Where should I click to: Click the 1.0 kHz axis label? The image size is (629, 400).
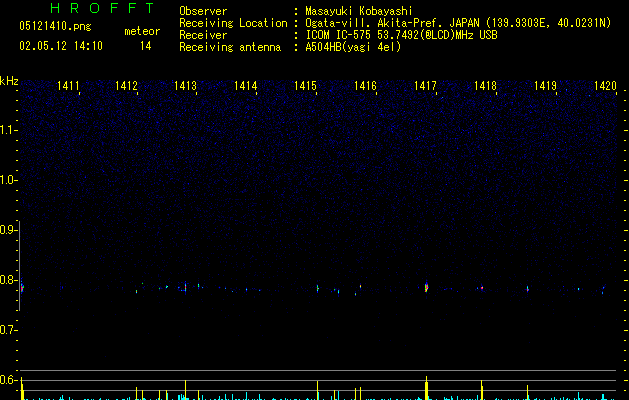click(x=8, y=180)
